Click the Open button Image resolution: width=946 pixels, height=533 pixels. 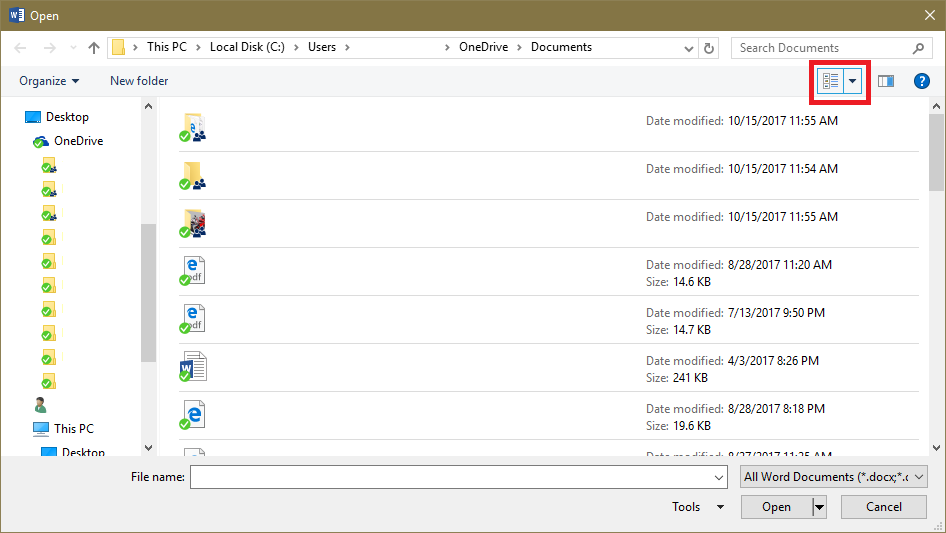tap(776, 507)
